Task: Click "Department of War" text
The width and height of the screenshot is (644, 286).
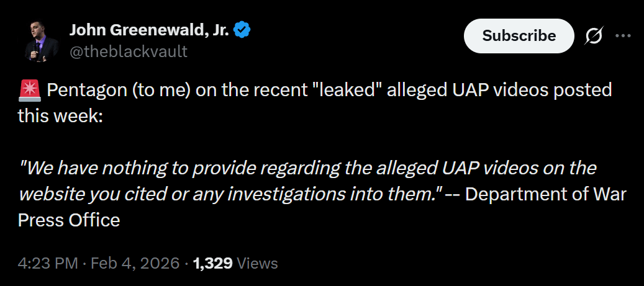Action: coord(545,194)
